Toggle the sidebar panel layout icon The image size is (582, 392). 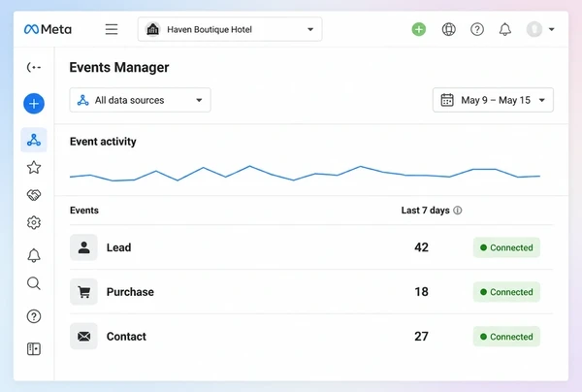point(34,349)
